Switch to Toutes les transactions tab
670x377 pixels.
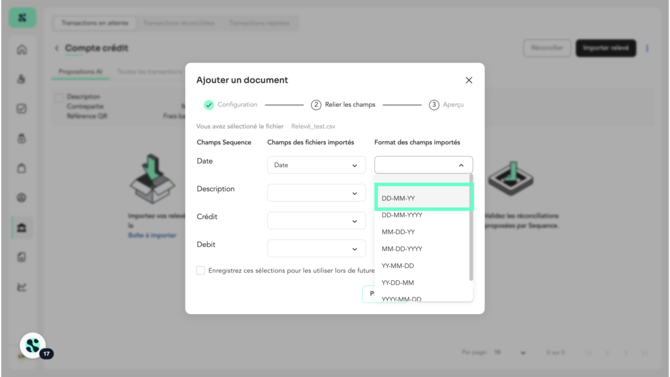pos(150,71)
